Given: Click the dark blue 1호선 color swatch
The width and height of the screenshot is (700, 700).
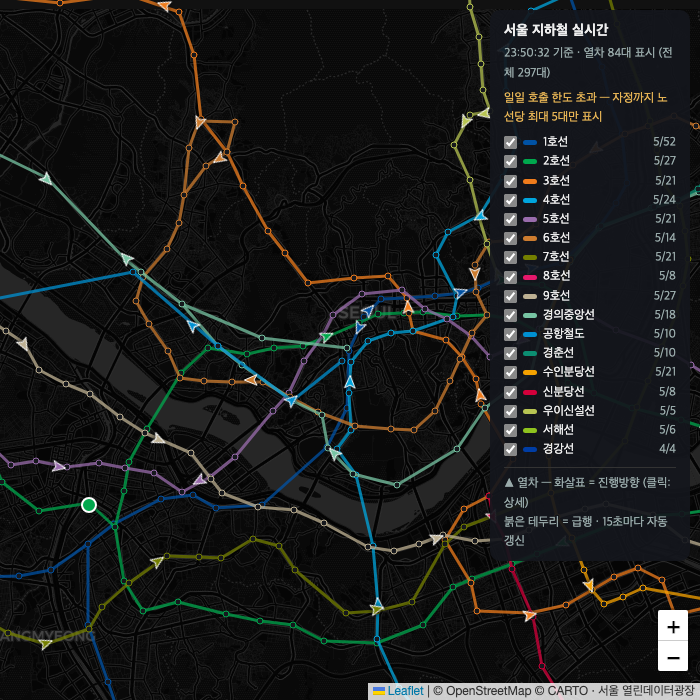Looking at the screenshot, I should [530, 142].
